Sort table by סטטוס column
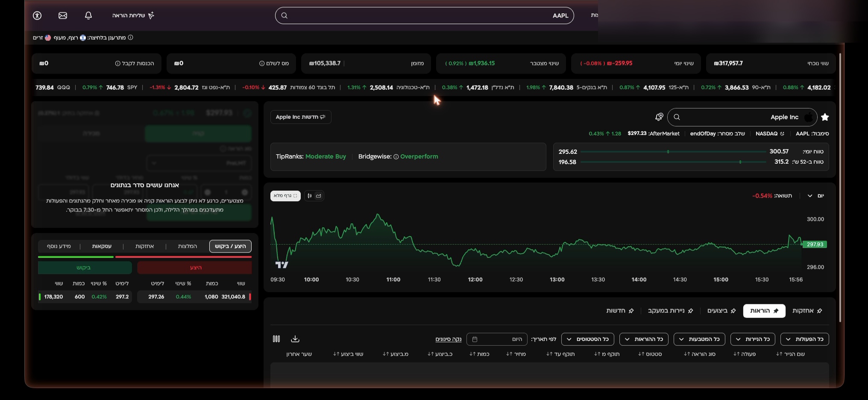Image resolution: width=868 pixels, height=400 pixels. pyautogui.click(x=650, y=354)
